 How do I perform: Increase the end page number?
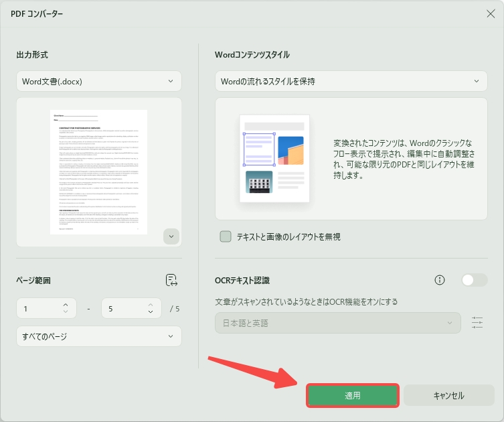point(151,305)
